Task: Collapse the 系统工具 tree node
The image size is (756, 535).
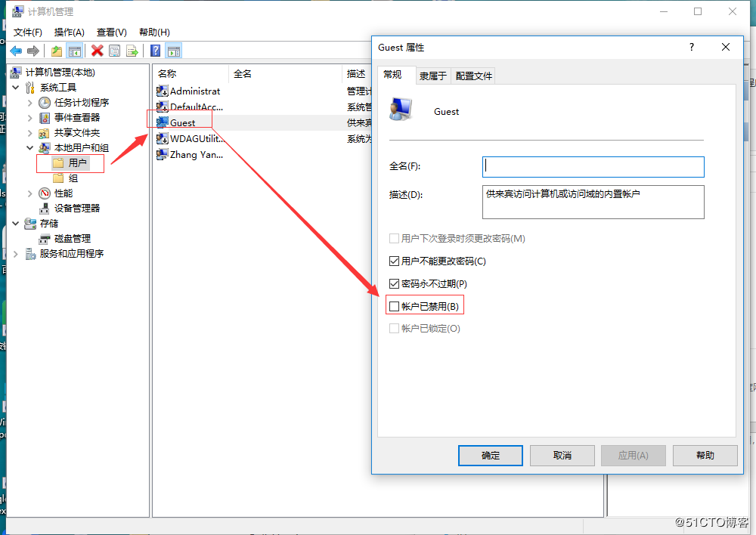Action: click(x=15, y=87)
